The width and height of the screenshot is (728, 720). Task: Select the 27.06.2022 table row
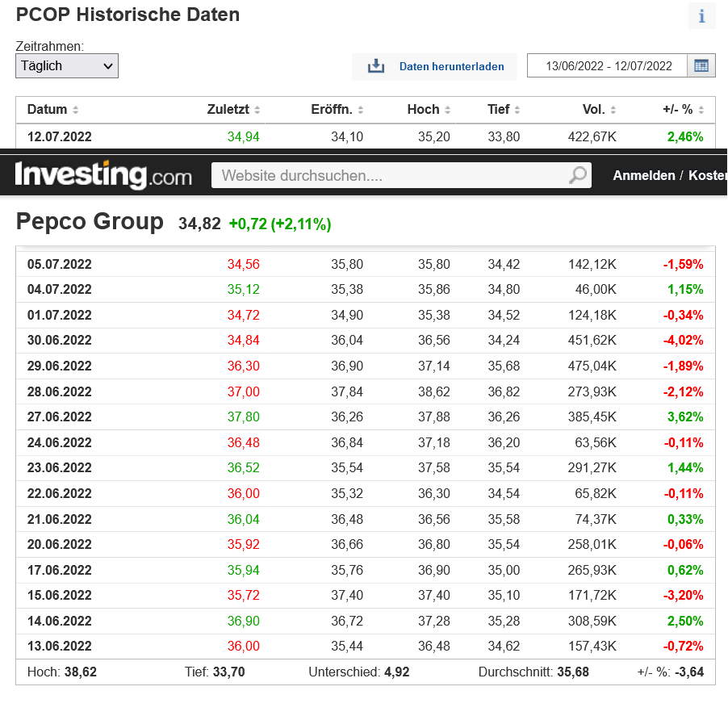(365, 417)
